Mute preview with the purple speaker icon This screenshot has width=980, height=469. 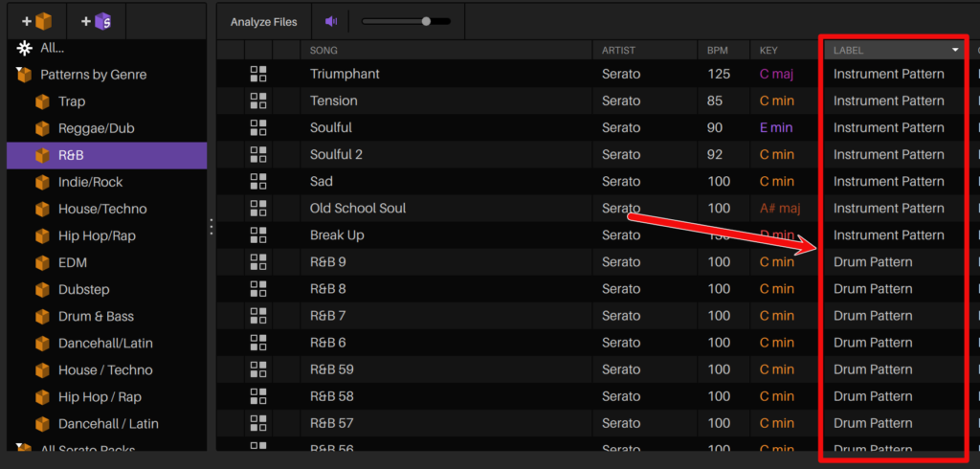[331, 21]
